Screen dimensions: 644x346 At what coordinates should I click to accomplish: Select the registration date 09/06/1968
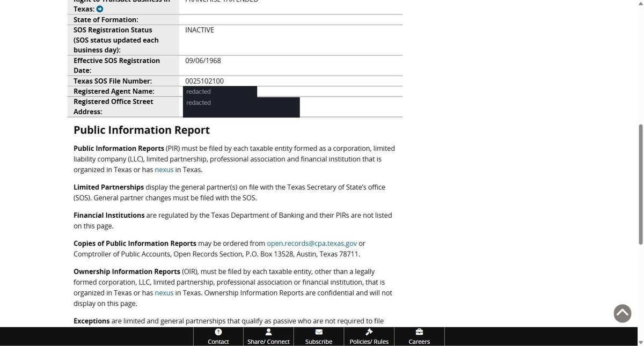(x=203, y=61)
